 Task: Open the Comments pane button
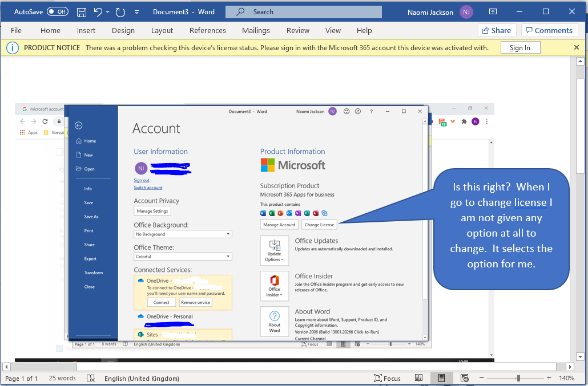pos(549,30)
